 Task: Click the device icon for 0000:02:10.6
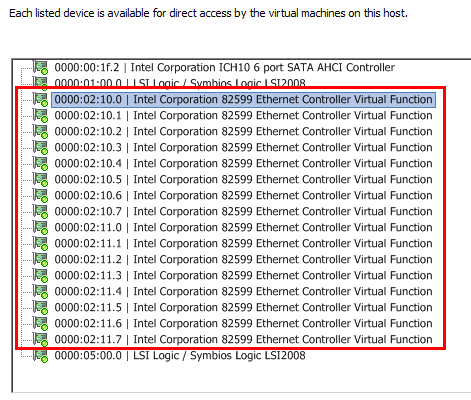click(x=41, y=195)
